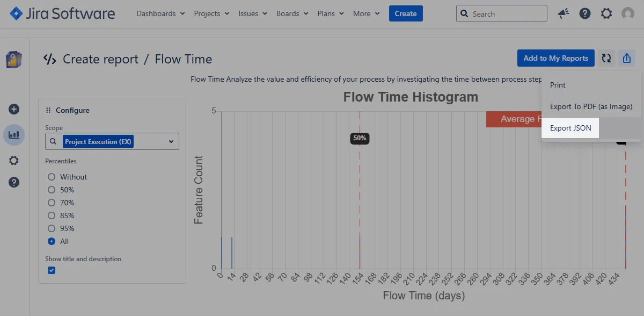Select the 85% percentile radio button

point(52,216)
